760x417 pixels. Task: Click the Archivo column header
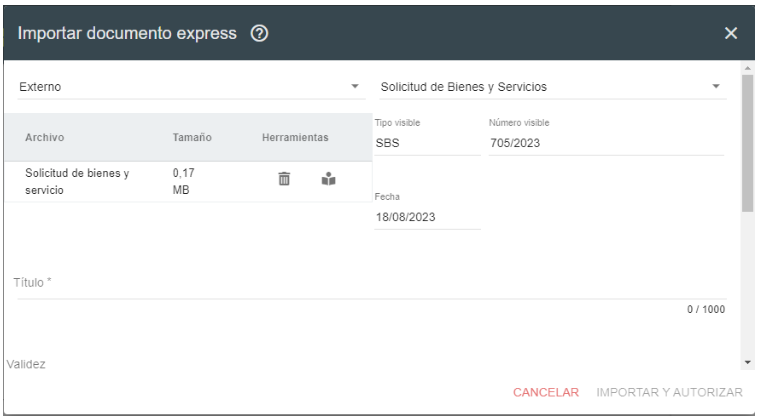46,138
